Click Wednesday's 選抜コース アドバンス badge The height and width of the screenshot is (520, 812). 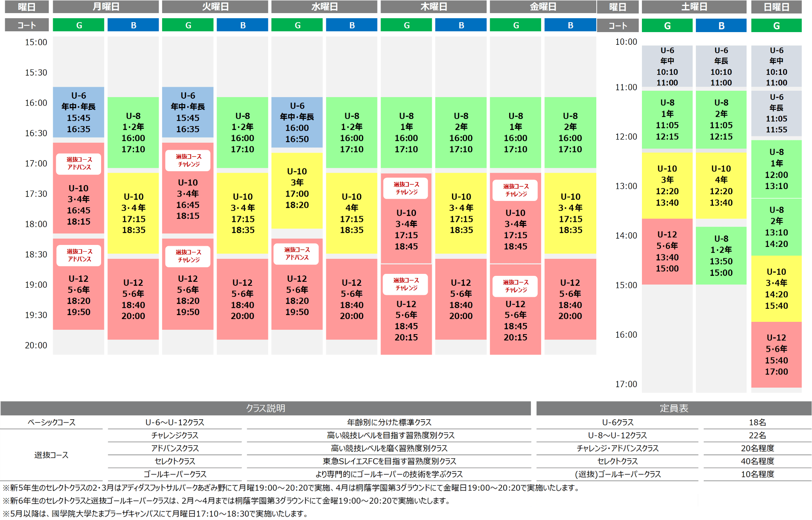(x=297, y=254)
